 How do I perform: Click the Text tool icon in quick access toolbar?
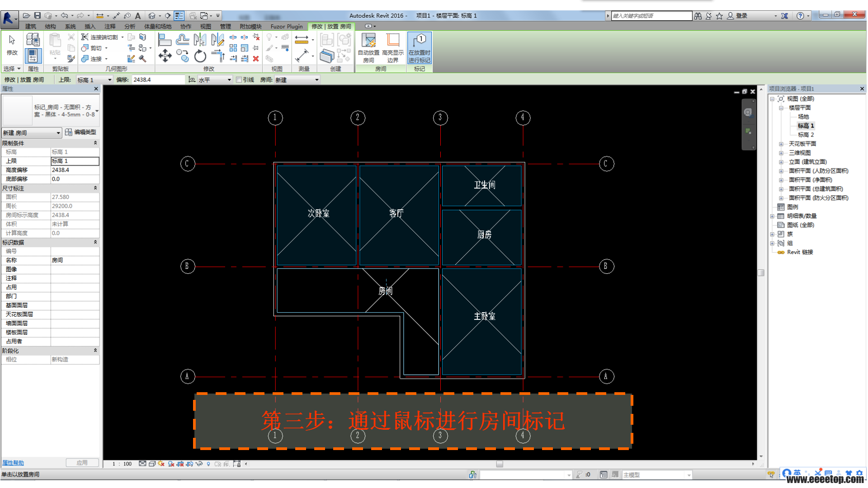(138, 15)
